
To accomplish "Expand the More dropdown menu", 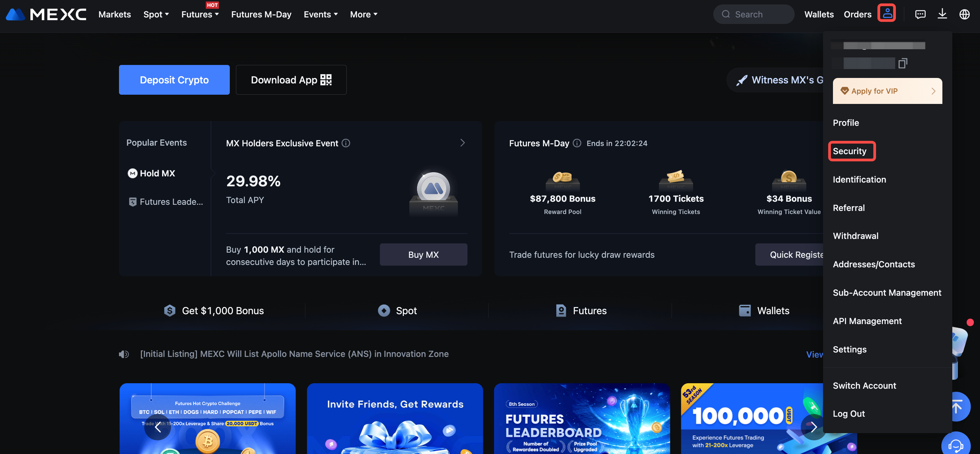I will pos(363,14).
